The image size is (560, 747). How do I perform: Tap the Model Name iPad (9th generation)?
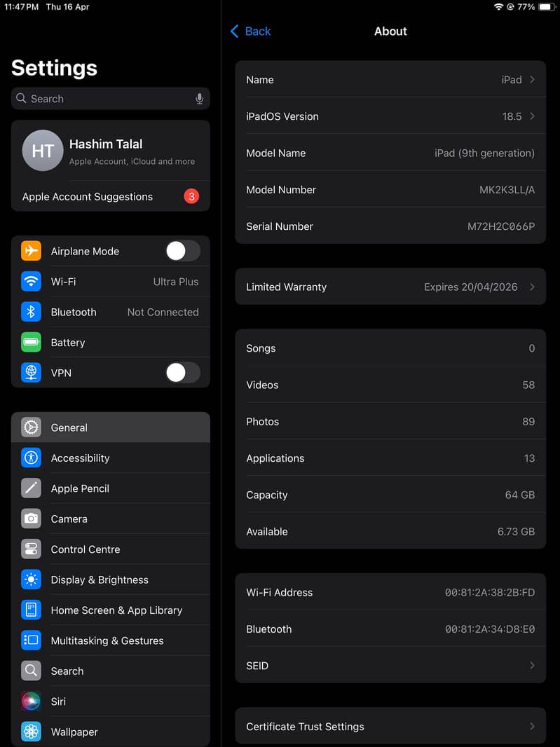point(484,153)
